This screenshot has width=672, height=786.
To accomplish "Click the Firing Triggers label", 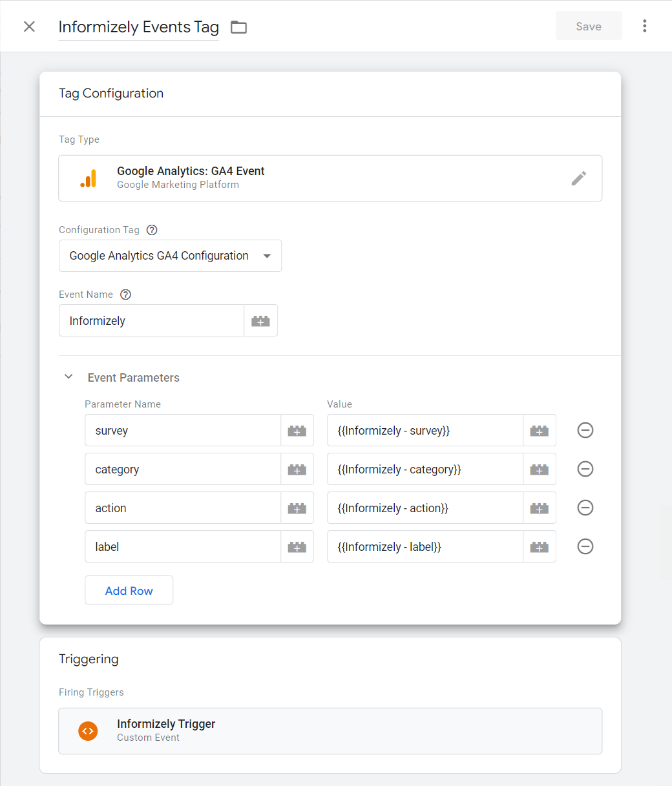I will tap(91, 692).
